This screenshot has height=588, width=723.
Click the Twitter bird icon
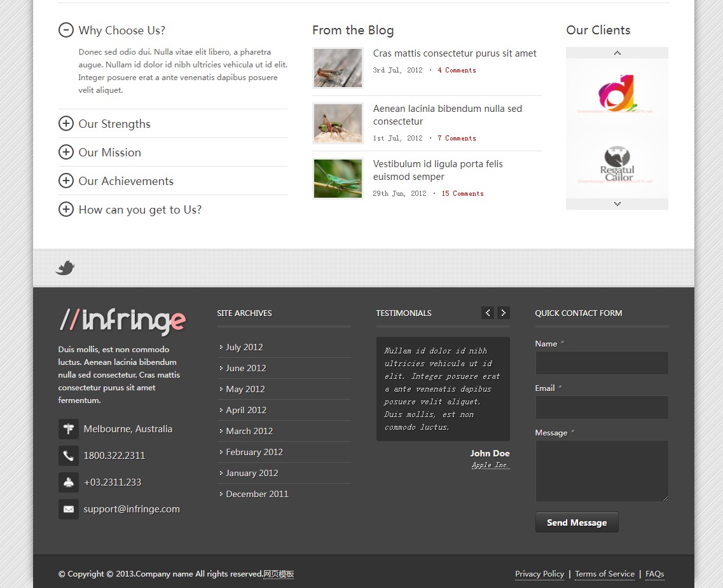pyautogui.click(x=65, y=268)
